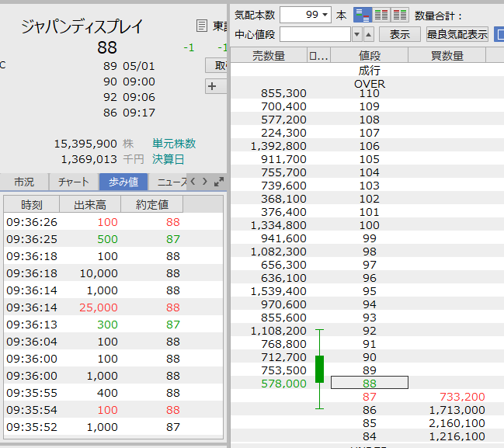Click the 値段 column header
504x448 pixels.
[x=370, y=55]
